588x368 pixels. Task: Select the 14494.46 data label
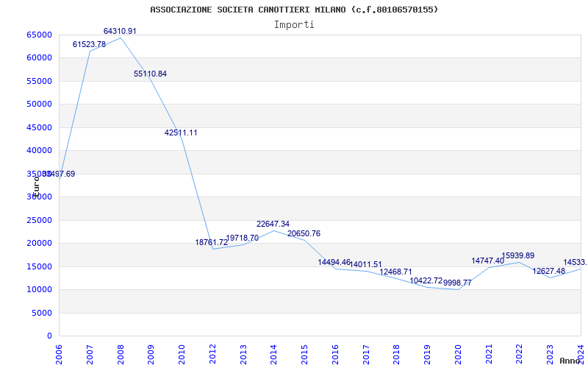334,262
